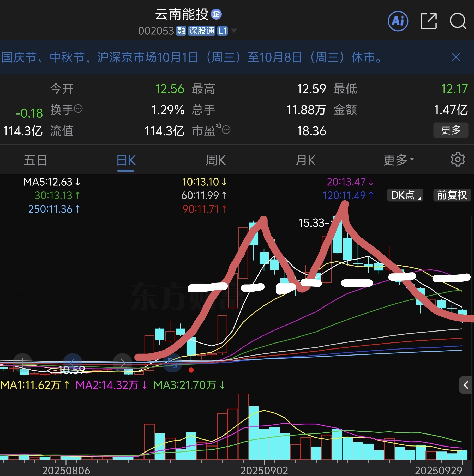Tap the L1 quote level badge
The width and height of the screenshot is (474, 476).
(223, 31)
